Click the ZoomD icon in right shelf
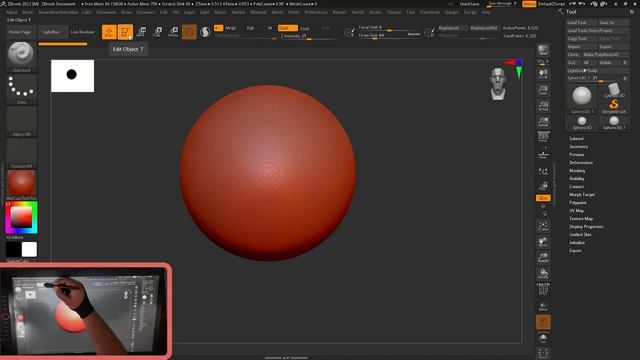640x360 pixels. point(543,258)
